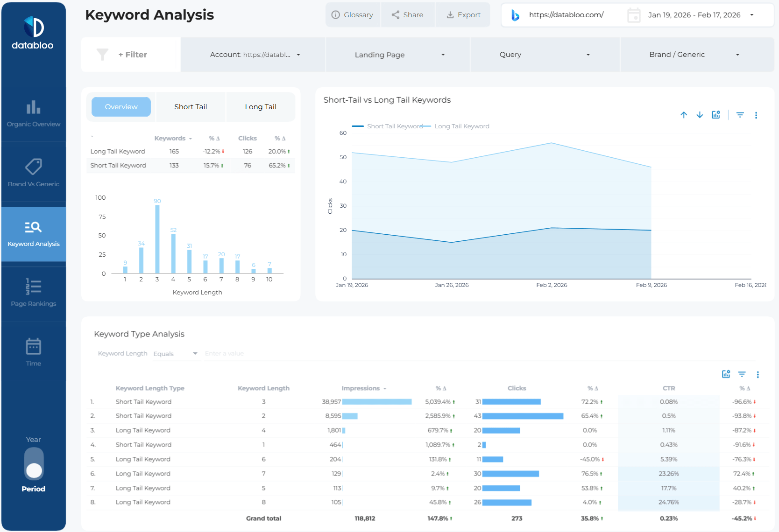Open three-dot menu of Keyword Type Analysis table
The image size is (779, 532).
tap(758, 374)
